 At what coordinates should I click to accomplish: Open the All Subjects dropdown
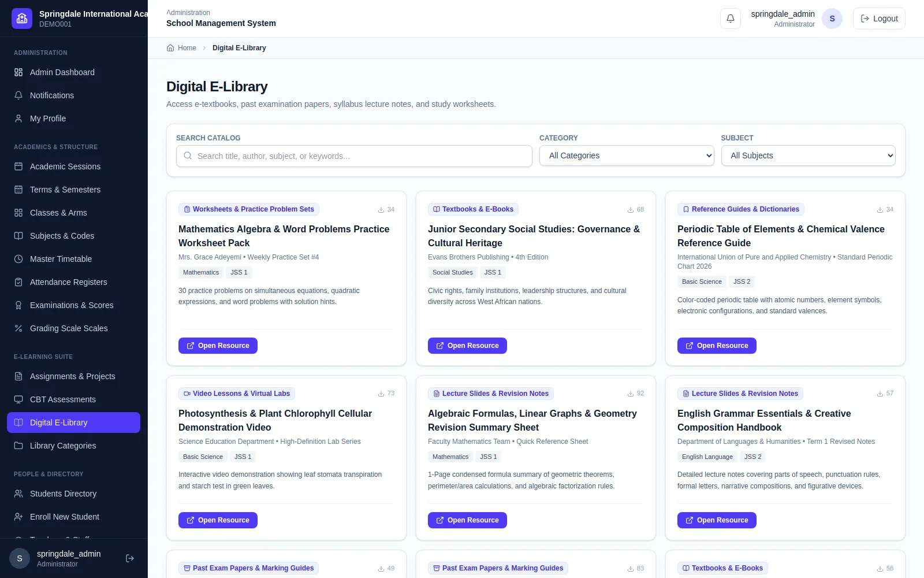pyautogui.click(x=808, y=155)
